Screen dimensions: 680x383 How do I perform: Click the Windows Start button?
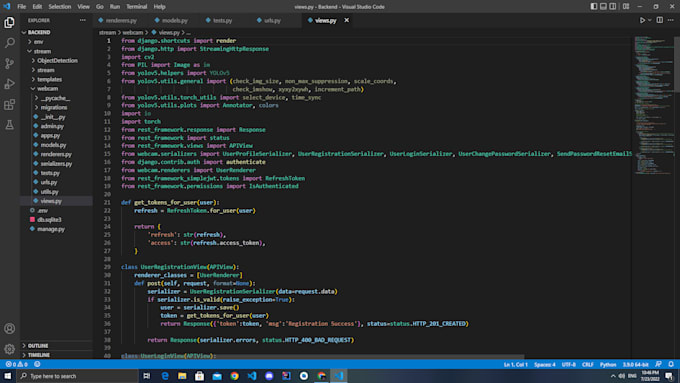click(8, 376)
